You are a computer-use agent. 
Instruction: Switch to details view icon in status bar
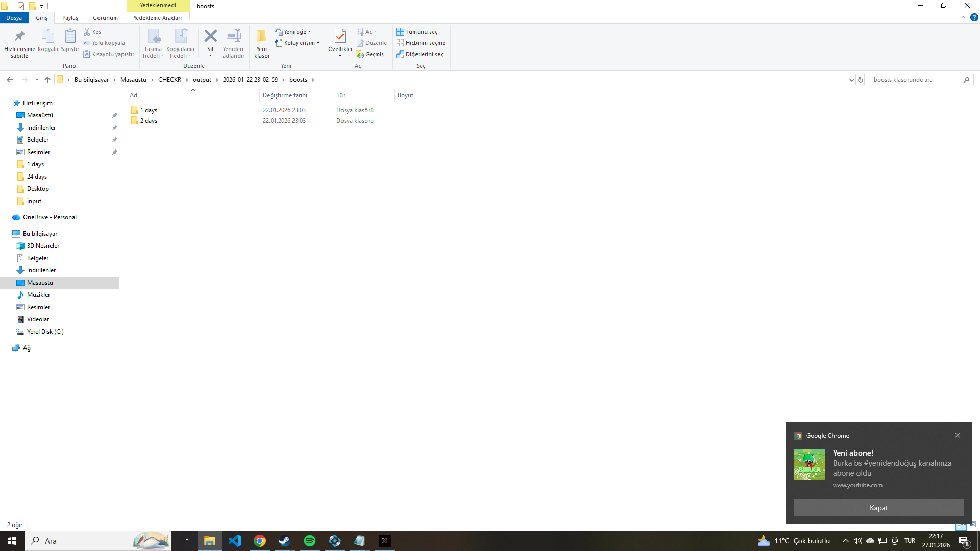tap(961, 525)
